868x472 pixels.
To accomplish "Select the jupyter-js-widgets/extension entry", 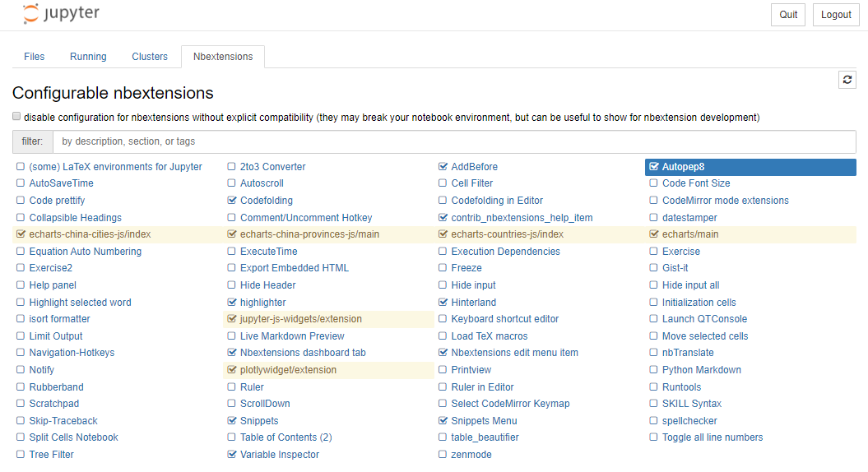I will tap(301, 319).
